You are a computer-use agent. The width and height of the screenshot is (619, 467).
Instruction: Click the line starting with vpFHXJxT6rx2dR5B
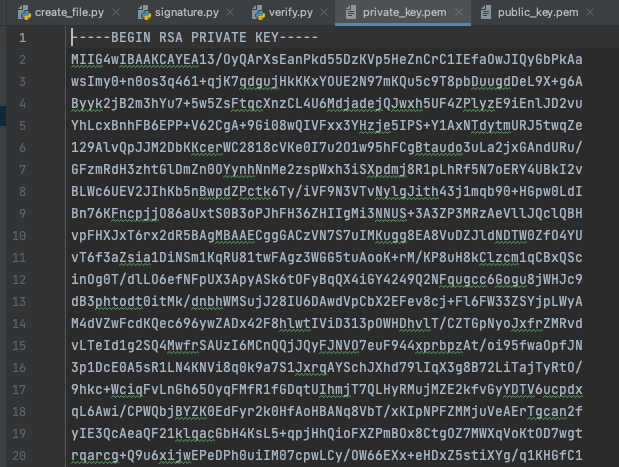click(x=326, y=236)
